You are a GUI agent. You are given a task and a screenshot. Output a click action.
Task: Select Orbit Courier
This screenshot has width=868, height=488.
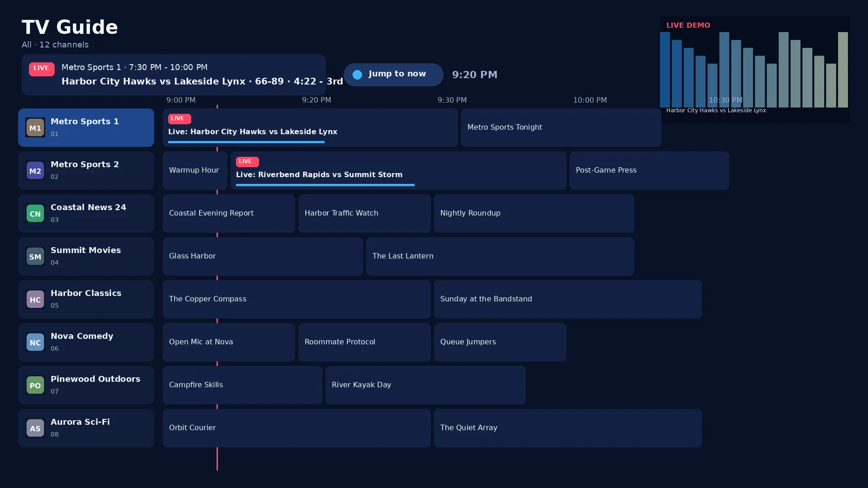point(297,428)
